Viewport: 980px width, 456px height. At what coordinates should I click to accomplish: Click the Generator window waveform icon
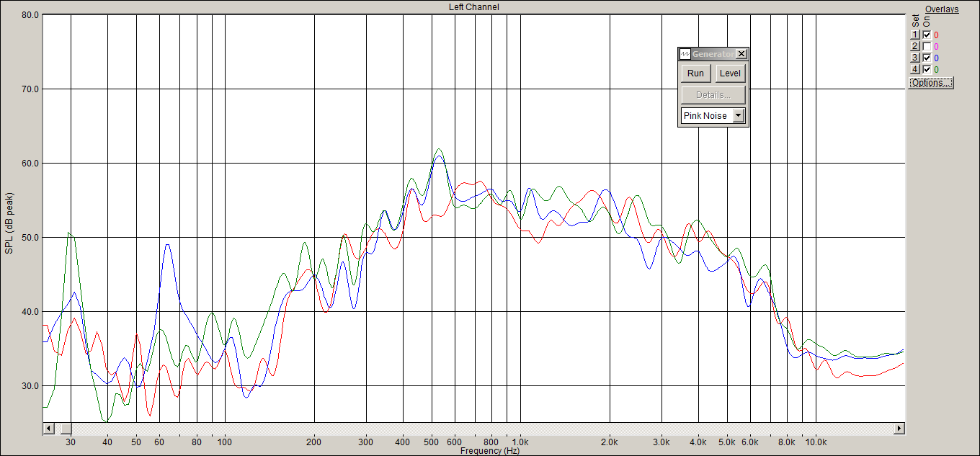click(x=685, y=54)
